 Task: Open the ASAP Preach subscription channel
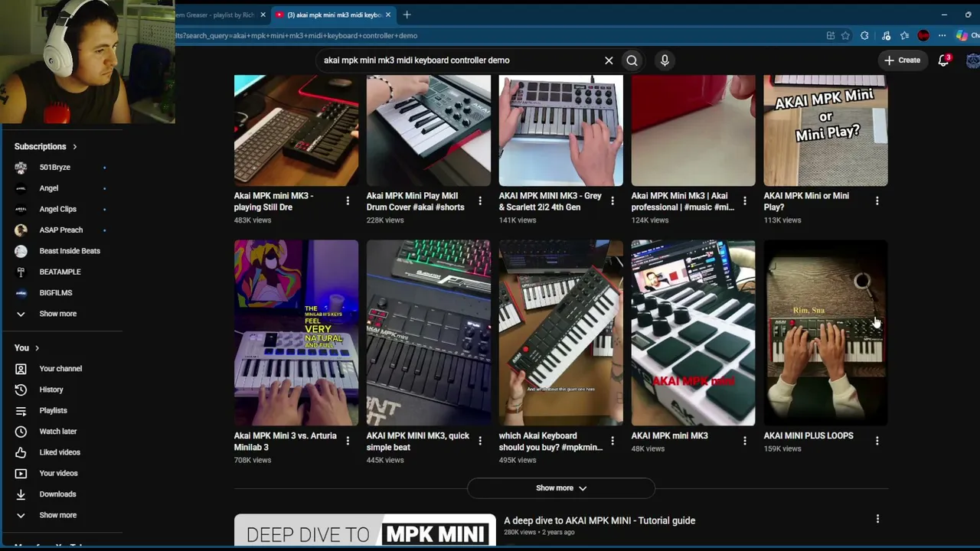coord(61,230)
